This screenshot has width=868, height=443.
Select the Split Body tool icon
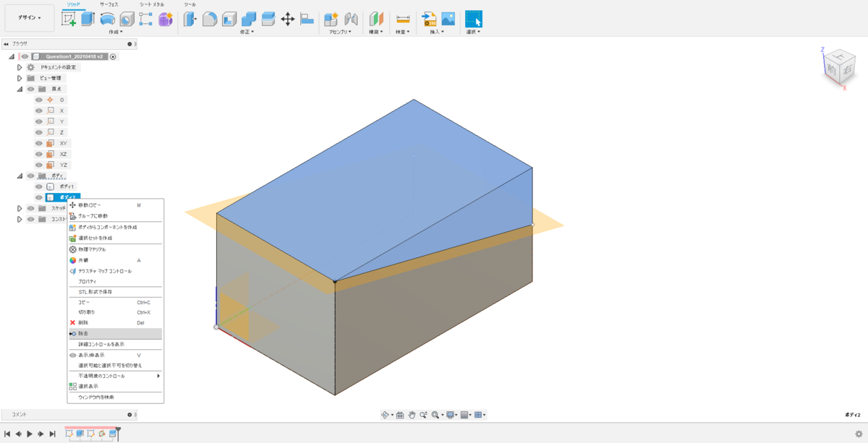point(268,20)
